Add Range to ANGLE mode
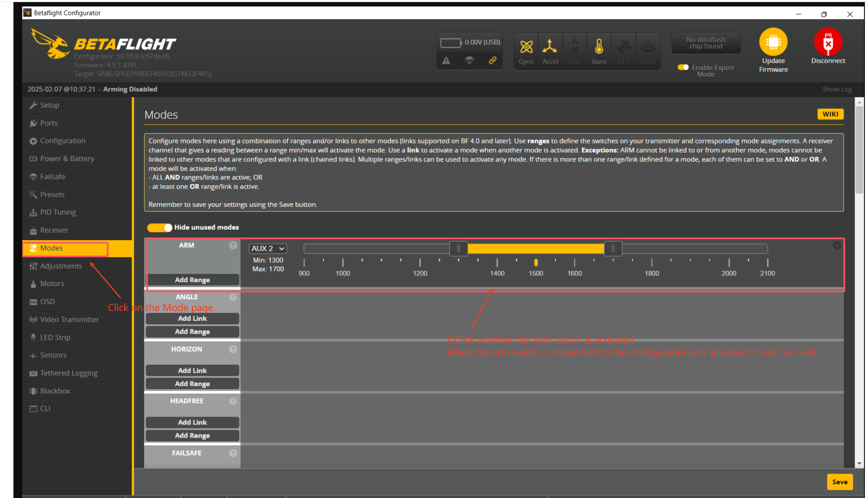 [192, 332]
